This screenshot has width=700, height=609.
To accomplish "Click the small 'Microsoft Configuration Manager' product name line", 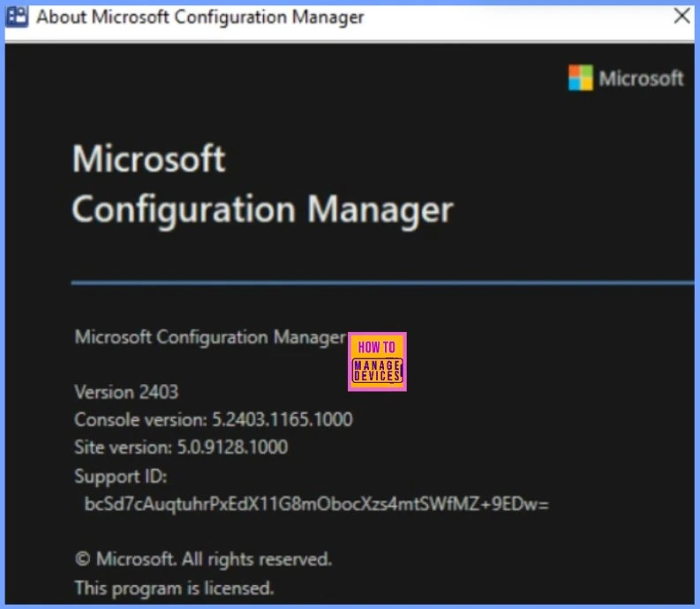I will (210, 337).
